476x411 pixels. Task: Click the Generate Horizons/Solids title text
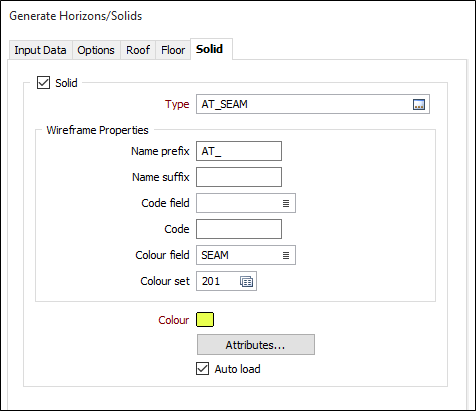pyautogui.click(x=76, y=16)
